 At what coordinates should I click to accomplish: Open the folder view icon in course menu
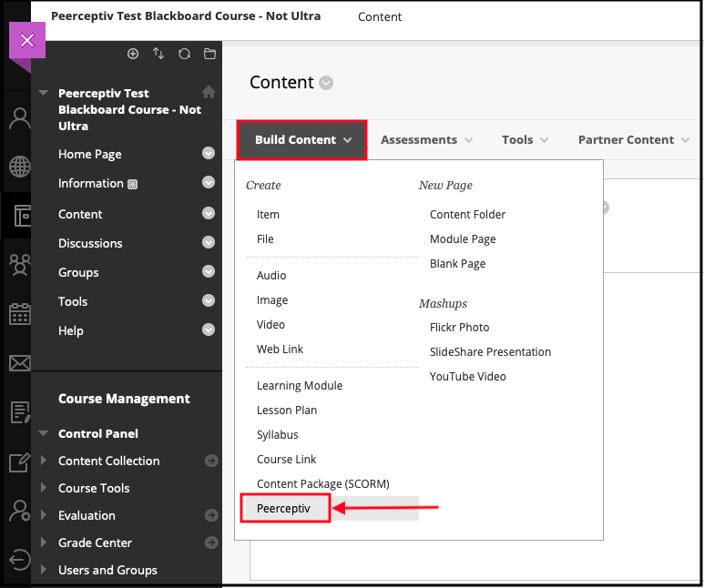point(209,54)
